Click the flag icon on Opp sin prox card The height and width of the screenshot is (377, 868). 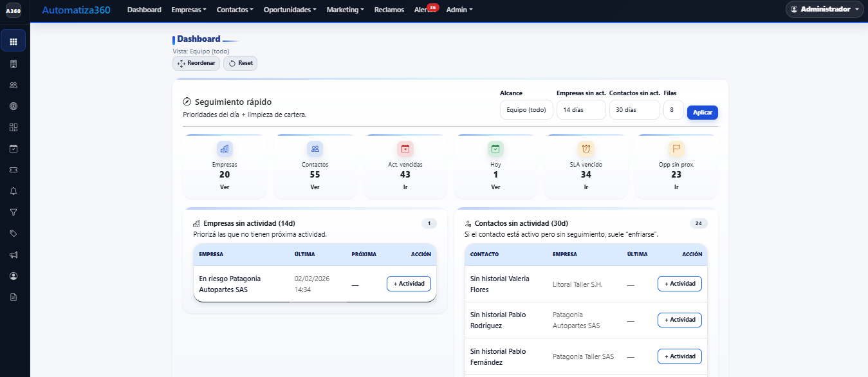point(676,148)
